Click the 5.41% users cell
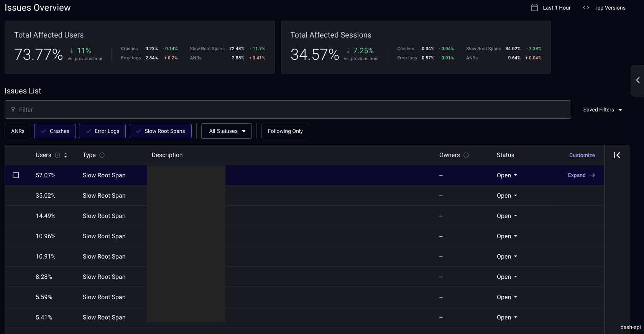Screen dimensions: 644x334 tap(44, 317)
